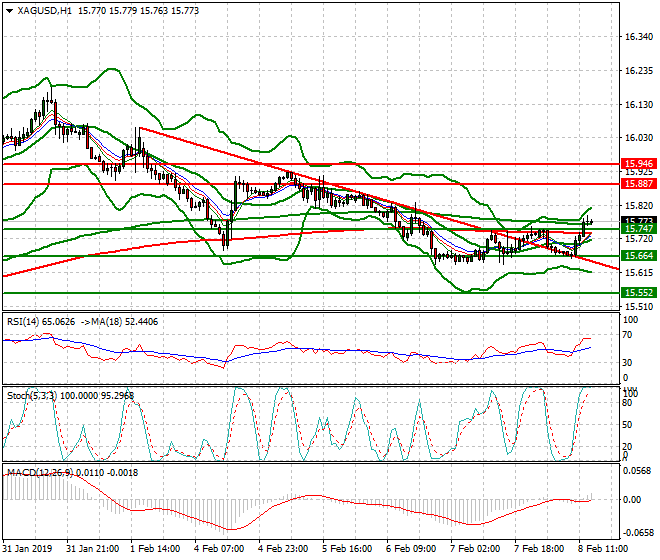The height and width of the screenshot is (560, 660).
Task: Click the 0.0568 value on MACD scale
Action: 638,470
